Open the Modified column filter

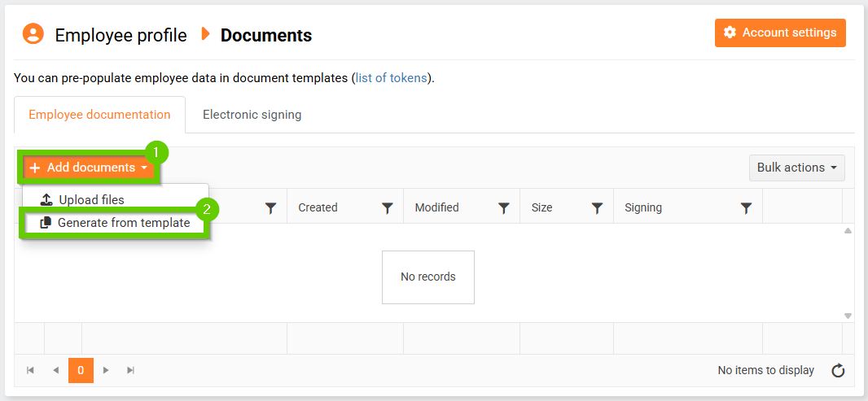504,208
